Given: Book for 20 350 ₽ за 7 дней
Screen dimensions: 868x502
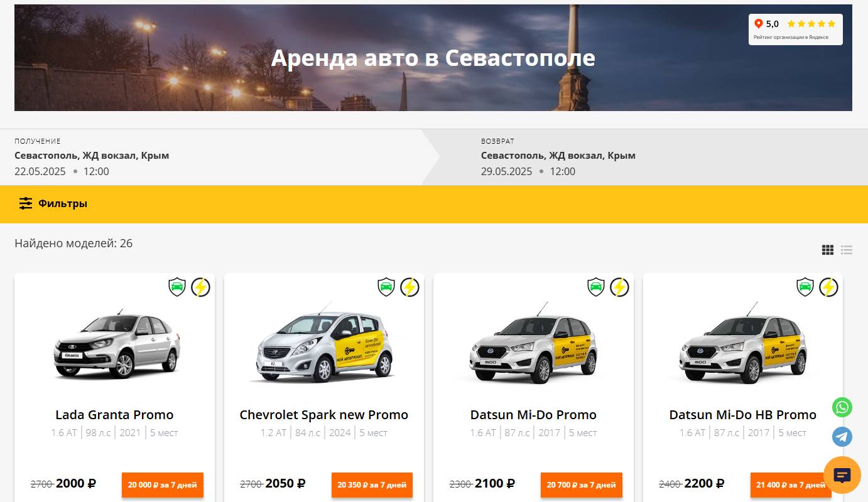Looking at the screenshot, I should click(x=372, y=484).
